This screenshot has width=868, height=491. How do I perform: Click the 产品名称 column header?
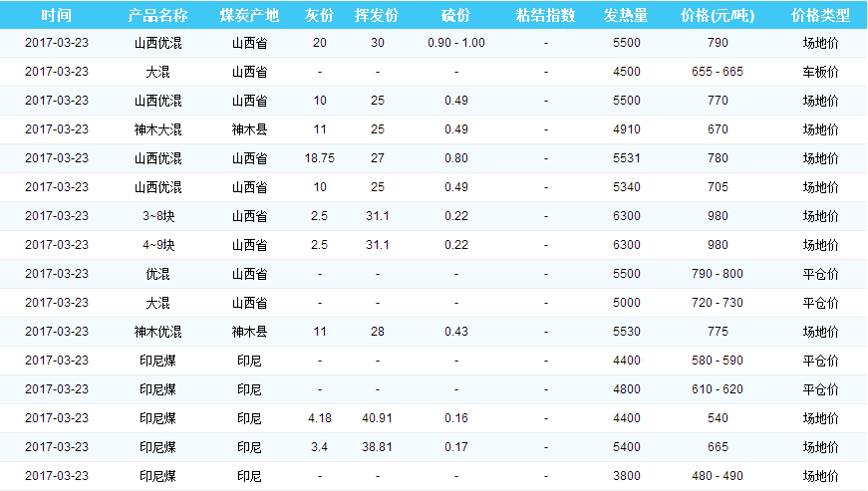pyautogui.click(x=157, y=16)
